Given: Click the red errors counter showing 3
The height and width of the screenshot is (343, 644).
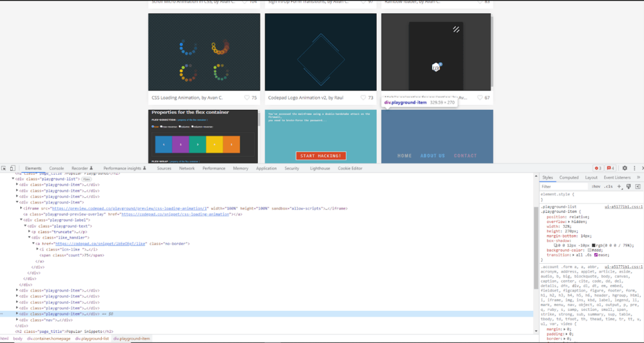Looking at the screenshot, I should point(597,168).
